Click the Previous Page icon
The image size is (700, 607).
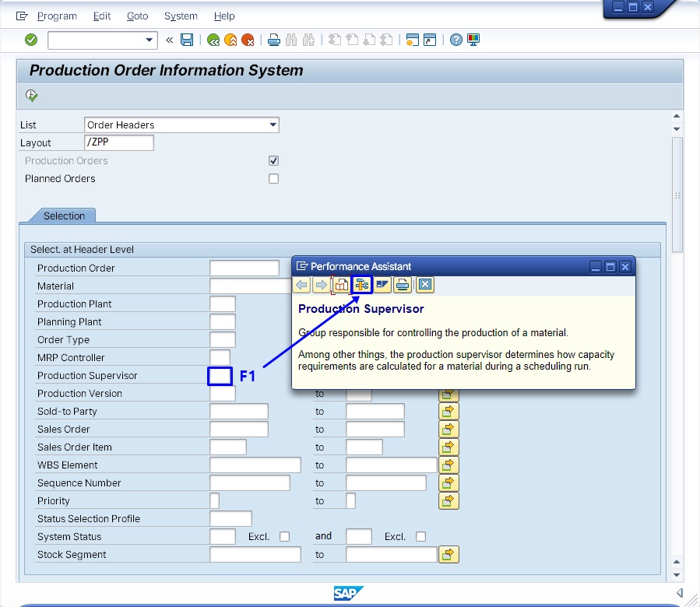(352, 40)
